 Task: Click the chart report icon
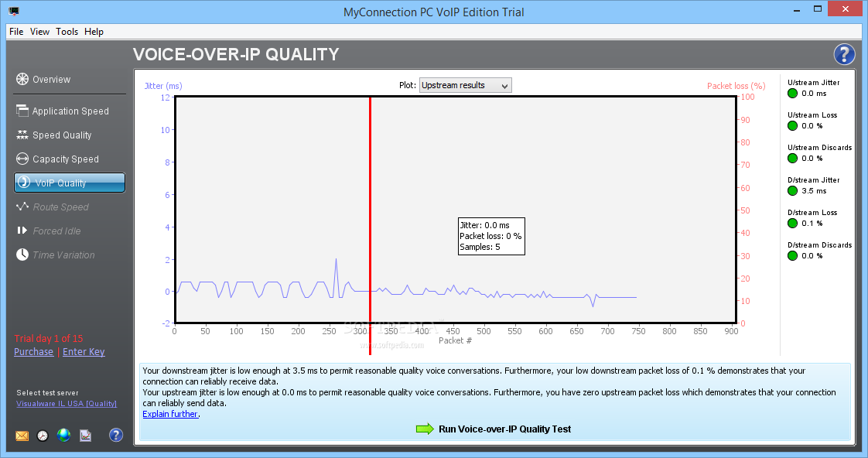[x=85, y=436]
